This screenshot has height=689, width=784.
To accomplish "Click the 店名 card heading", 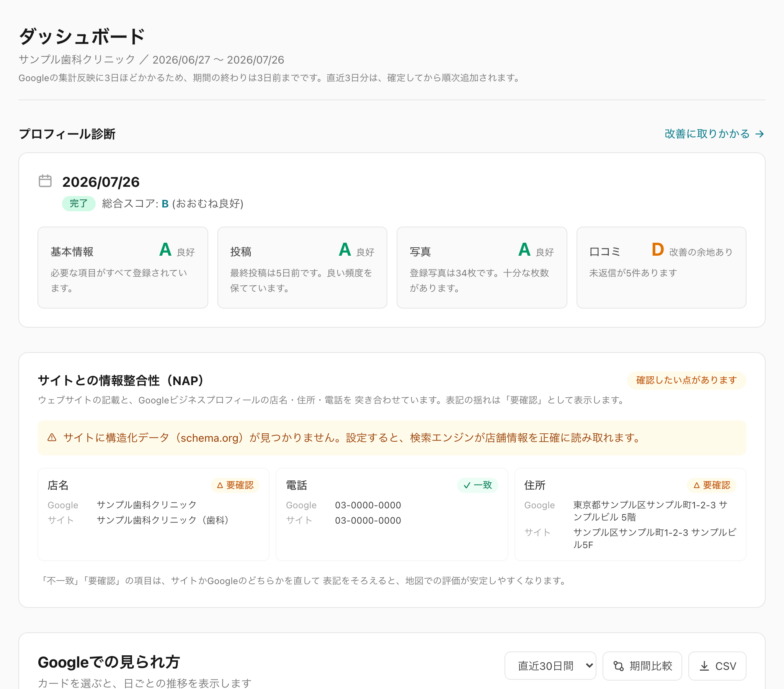I will coord(58,485).
